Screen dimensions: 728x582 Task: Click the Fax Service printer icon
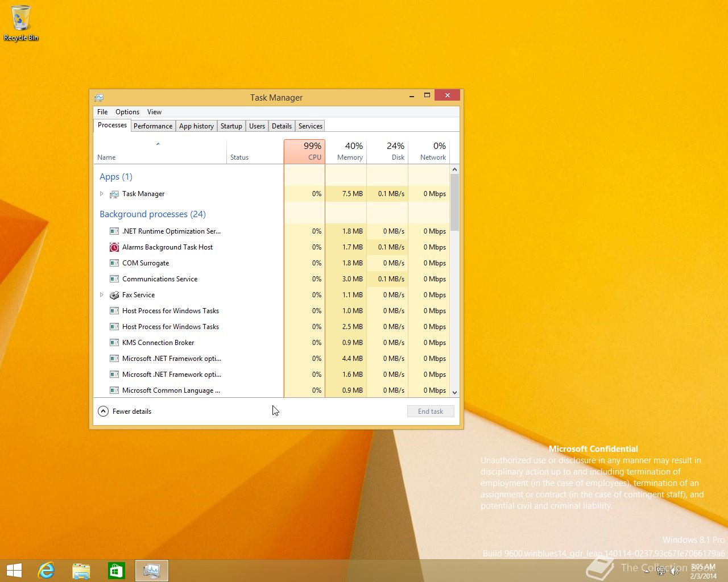point(114,295)
